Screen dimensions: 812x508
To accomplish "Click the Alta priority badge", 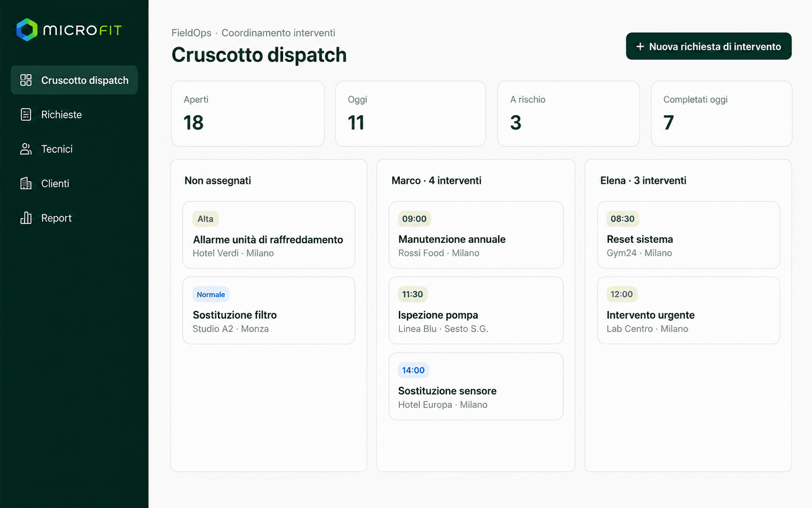I will pyautogui.click(x=205, y=219).
